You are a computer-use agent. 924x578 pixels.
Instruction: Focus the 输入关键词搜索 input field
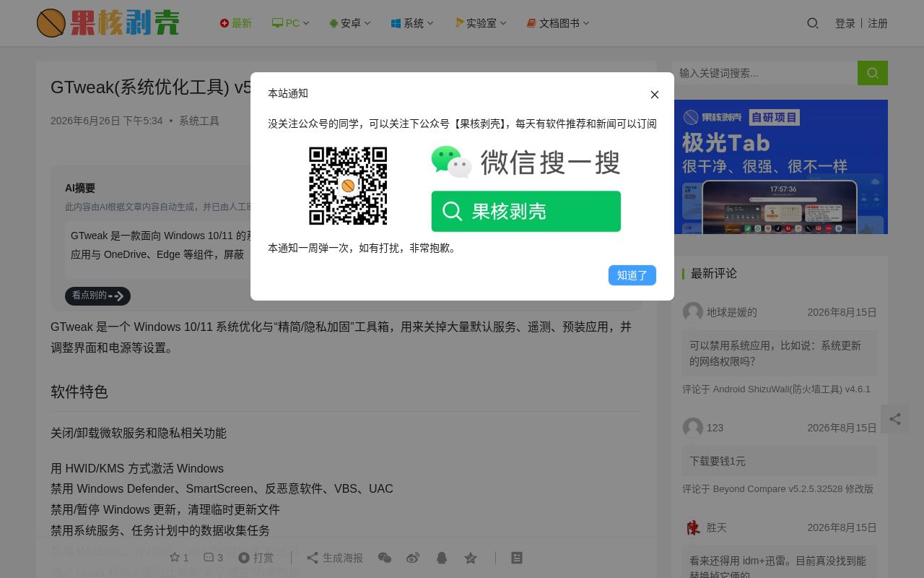764,73
